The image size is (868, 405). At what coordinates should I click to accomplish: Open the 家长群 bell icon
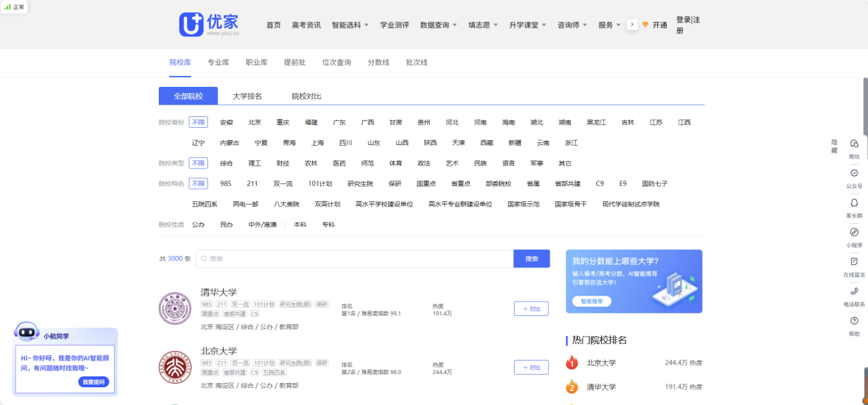[x=854, y=203]
